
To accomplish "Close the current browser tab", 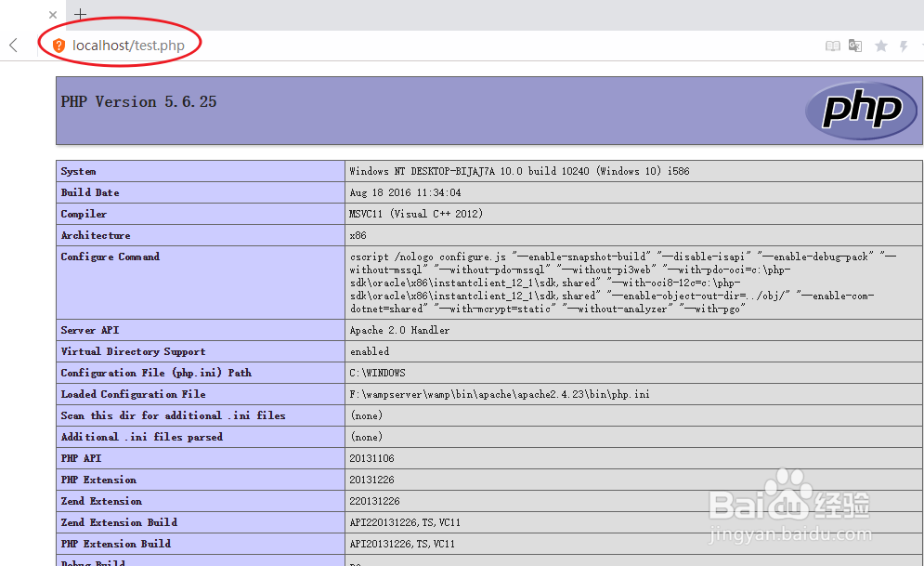I will click(x=53, y=15).
